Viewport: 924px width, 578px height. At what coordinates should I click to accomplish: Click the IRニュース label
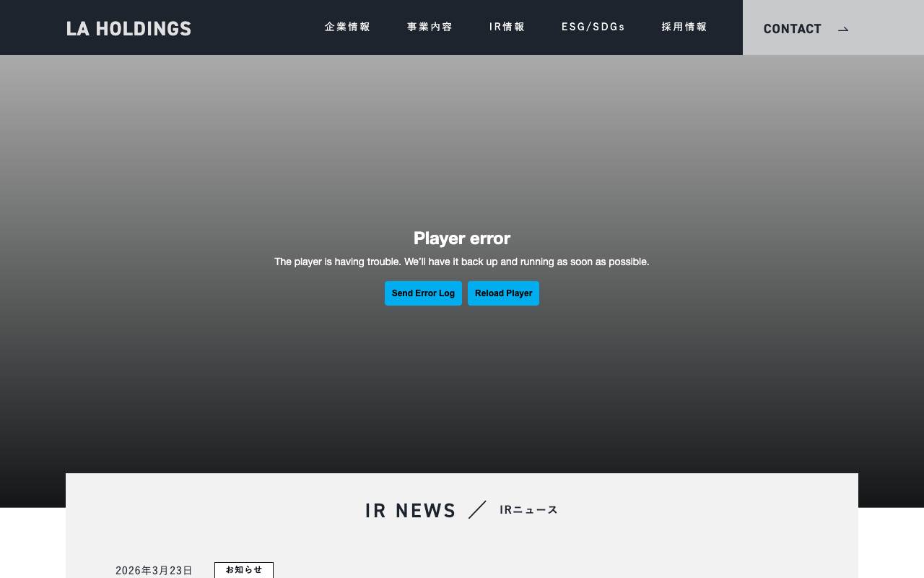pyautogui.click(x=528, y=510)
